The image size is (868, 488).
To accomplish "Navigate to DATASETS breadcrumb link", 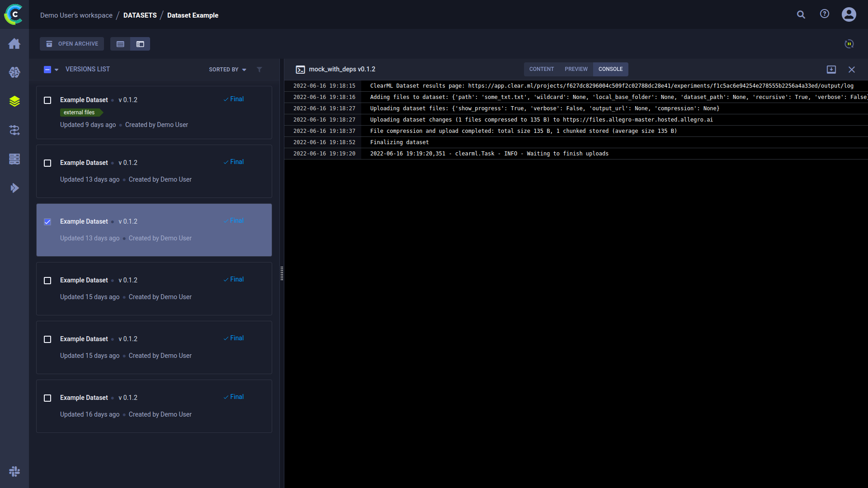I will click(x=140, y=15).
